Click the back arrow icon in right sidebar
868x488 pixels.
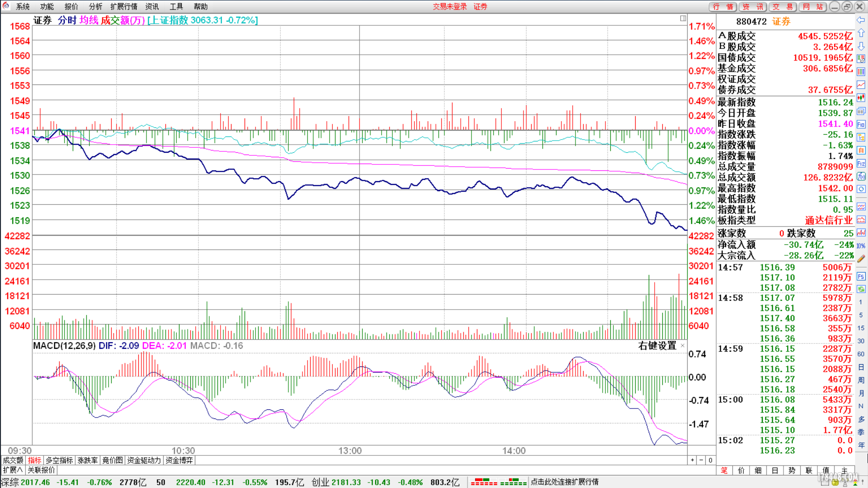coord(861,20)
